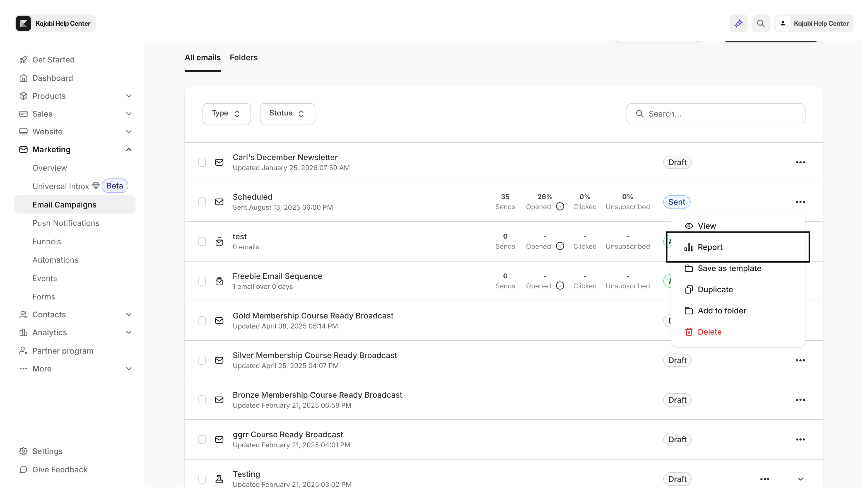Go to Automations in Marketing menu
The image size is (868, 493).
pos(55,260)
